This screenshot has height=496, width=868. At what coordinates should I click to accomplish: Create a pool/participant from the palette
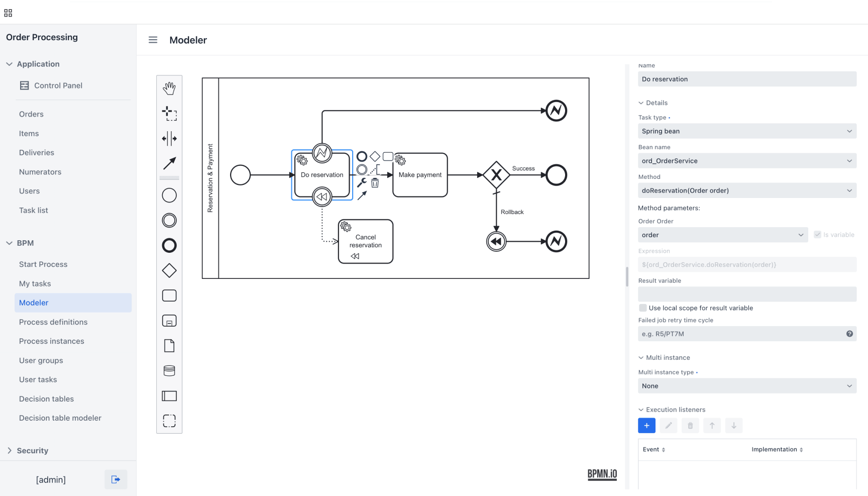tap(169, 396)
